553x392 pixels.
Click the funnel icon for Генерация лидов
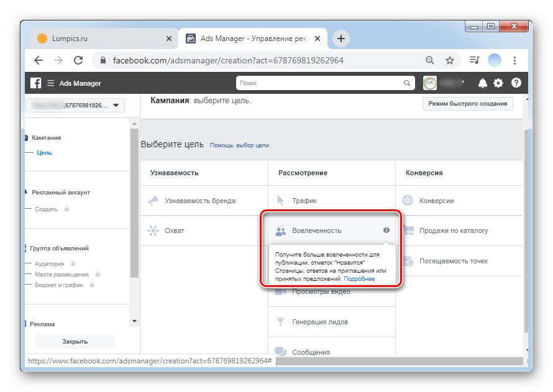pos(280,322)
